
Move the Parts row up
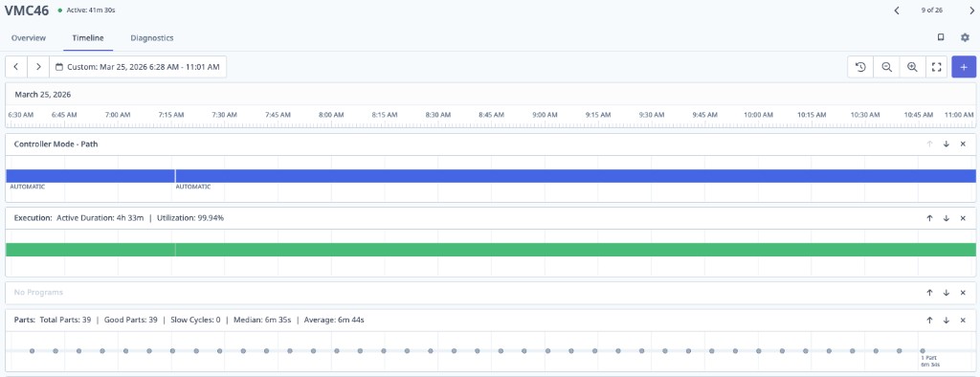click(x=929, y=320)
